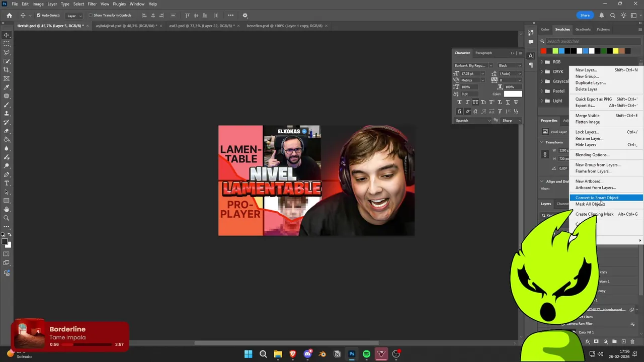Image resolution: width=644 pixels, height=362 pixels.
Task: Open the notifications bell icon
Action: pyautogui.click(x=602, y=16)
